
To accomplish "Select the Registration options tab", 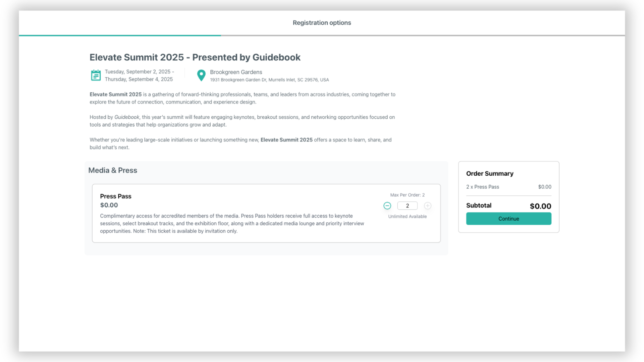I will pyautogui.click(x=322, y=22).
